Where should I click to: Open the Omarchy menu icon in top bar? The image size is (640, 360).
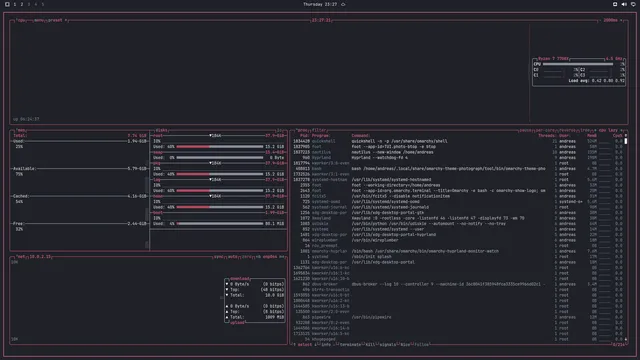coord(7,4)
